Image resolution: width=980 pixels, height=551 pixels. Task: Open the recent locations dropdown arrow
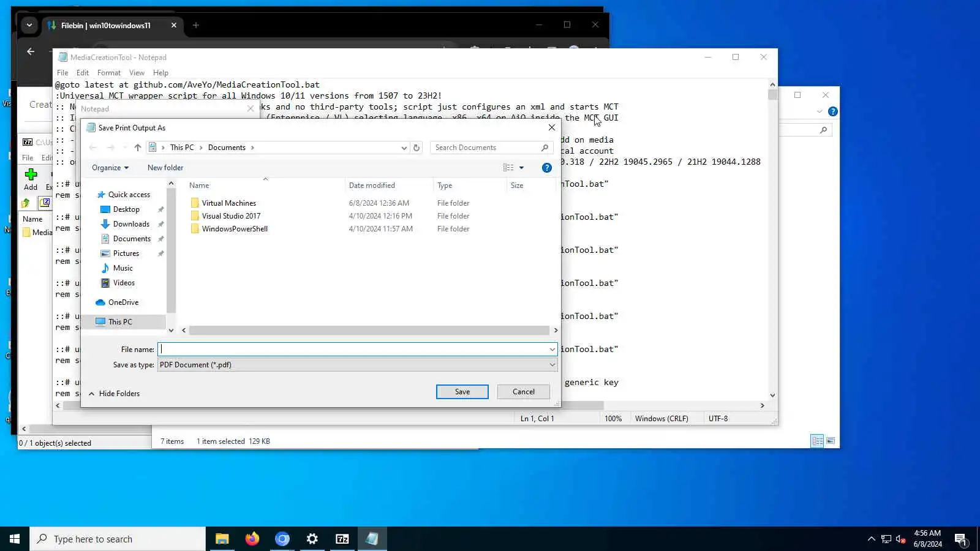pyautogui.click(x=125, y=148)
